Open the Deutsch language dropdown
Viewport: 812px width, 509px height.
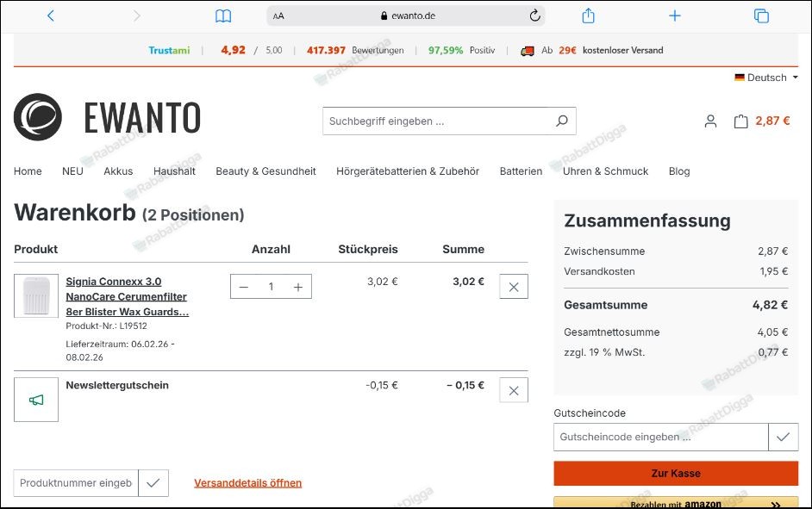[766, 78]
